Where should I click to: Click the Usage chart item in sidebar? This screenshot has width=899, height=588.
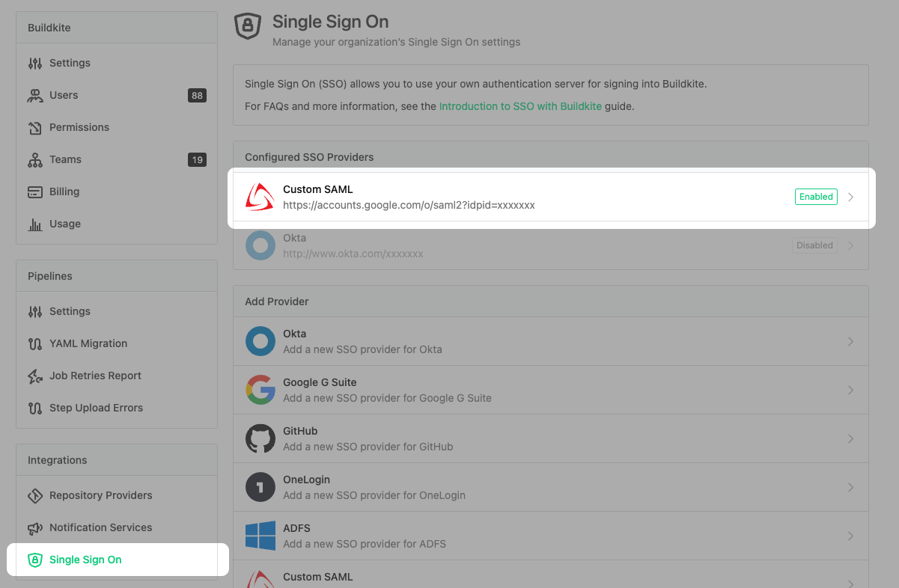(65, 224)
